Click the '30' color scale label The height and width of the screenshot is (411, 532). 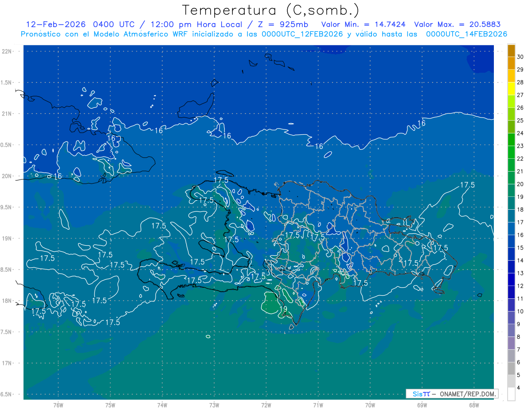point(520,57)
